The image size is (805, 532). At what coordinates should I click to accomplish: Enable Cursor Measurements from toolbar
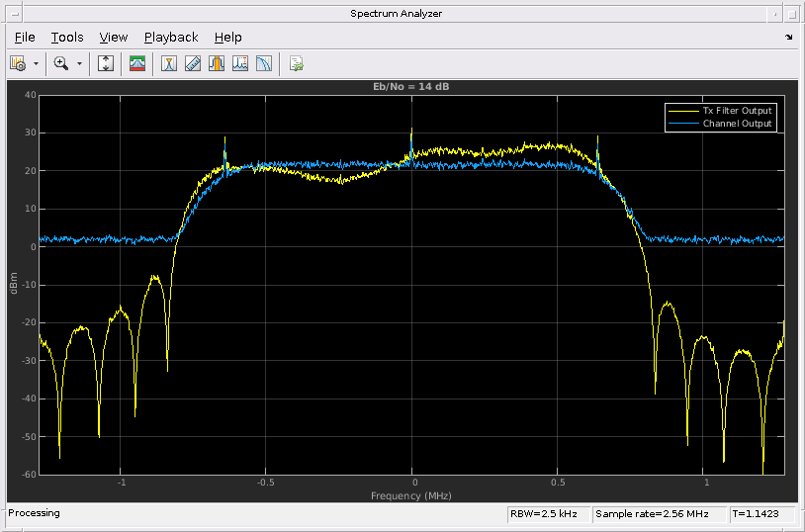point(169,63)
